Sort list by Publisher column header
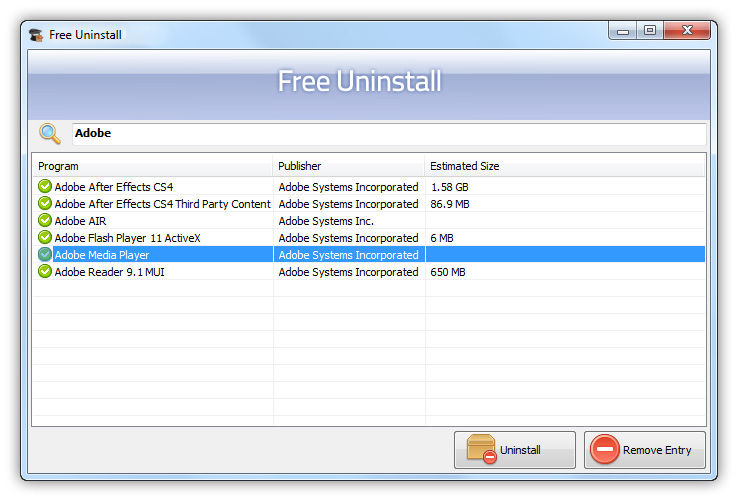Viewport: 738px width, 501px height. pyautogui.click(x=349, y=166)
